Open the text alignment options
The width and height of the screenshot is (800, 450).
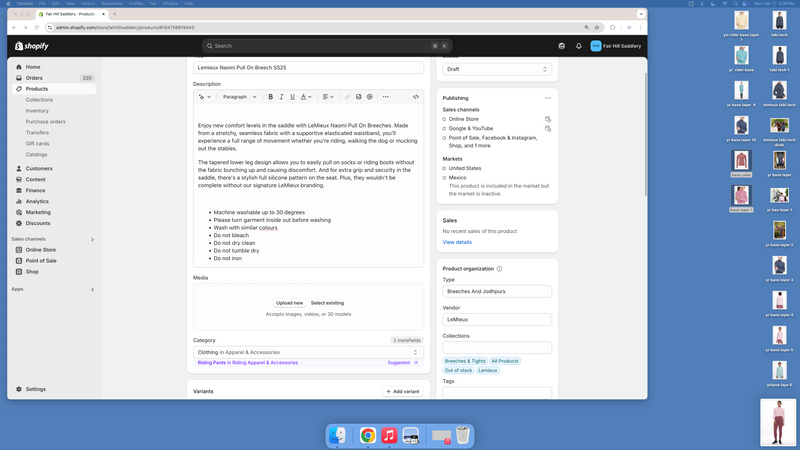(328, 97)
